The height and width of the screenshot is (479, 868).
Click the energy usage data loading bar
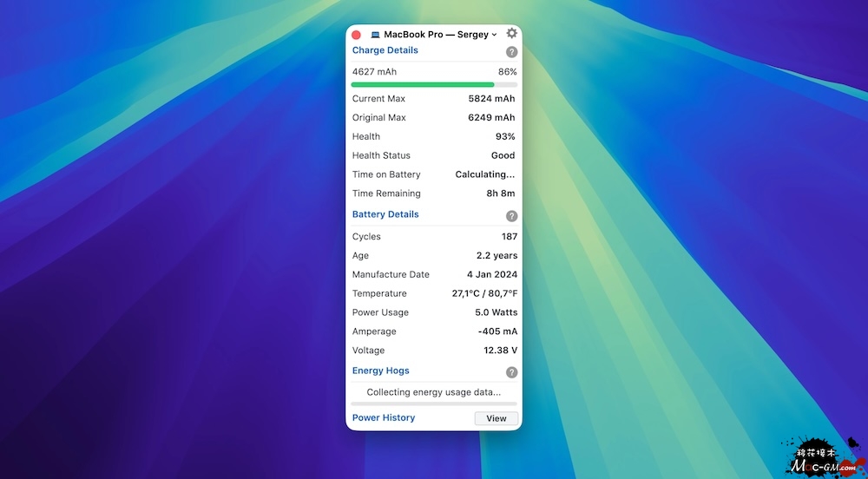click(433, 404)
